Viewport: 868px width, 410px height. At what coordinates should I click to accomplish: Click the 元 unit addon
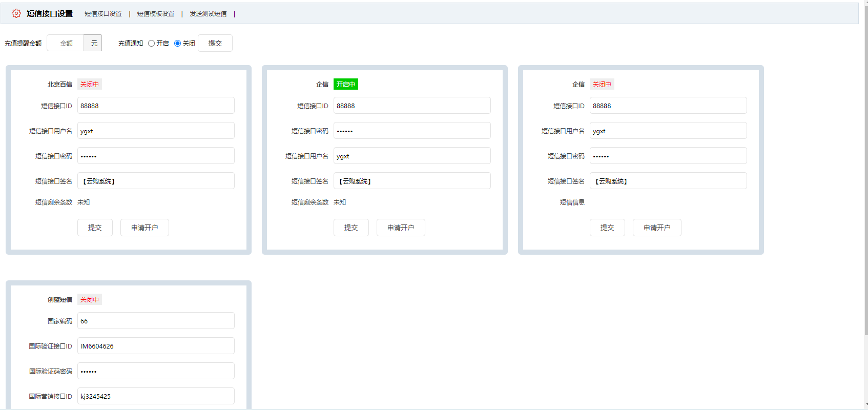(93, 43)
